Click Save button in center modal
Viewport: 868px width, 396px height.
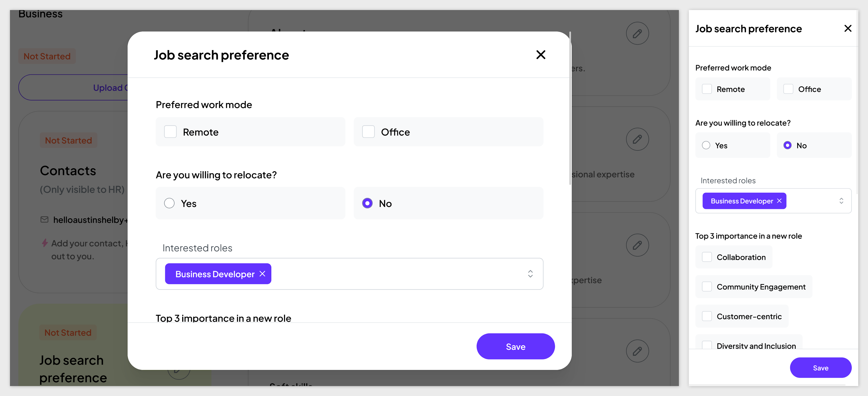(516, 347)
